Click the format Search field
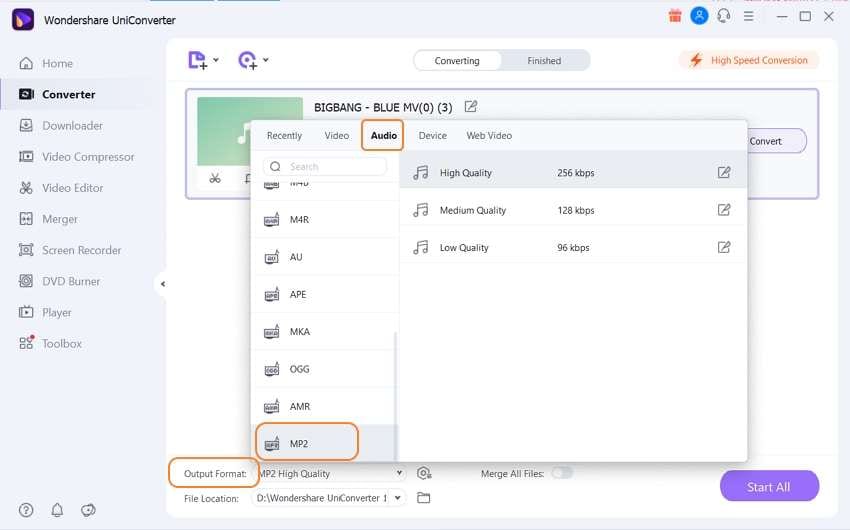This screenshot has height=530, width=850. (325, 166)
